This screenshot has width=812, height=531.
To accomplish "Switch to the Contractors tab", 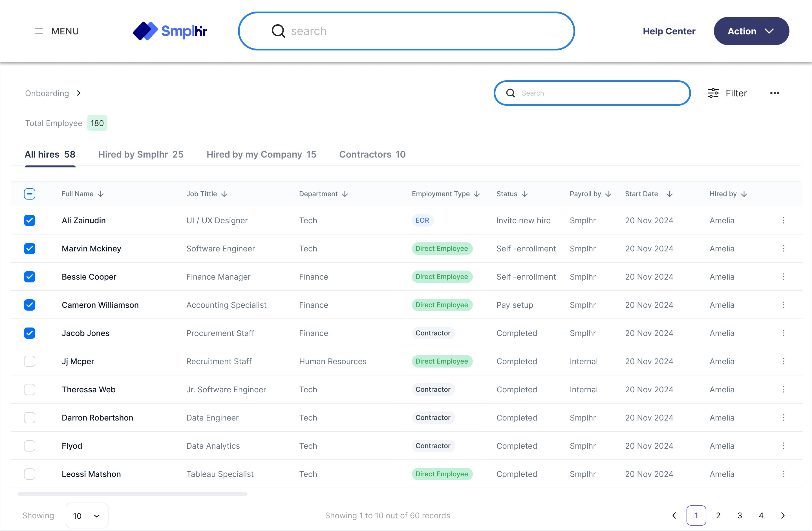I will point(372,154).
